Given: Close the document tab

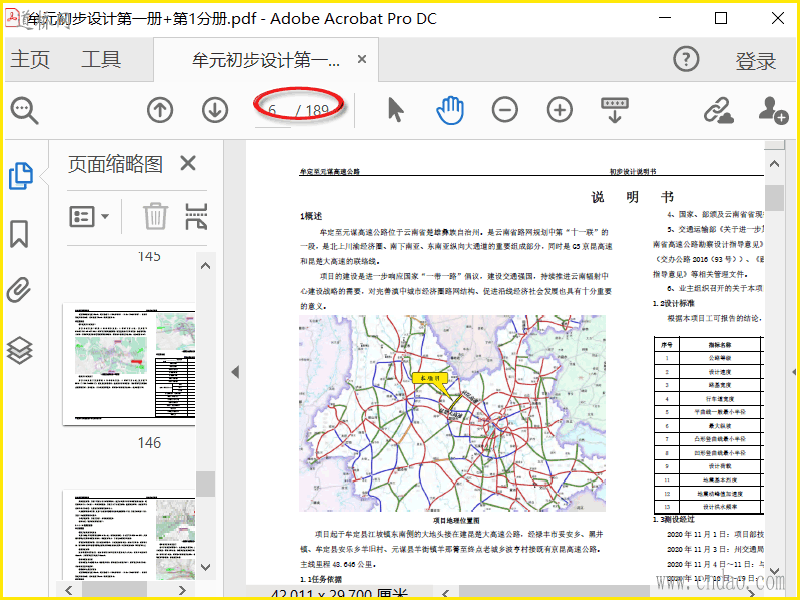Looking at the screenshot, I should click(362, 59).
